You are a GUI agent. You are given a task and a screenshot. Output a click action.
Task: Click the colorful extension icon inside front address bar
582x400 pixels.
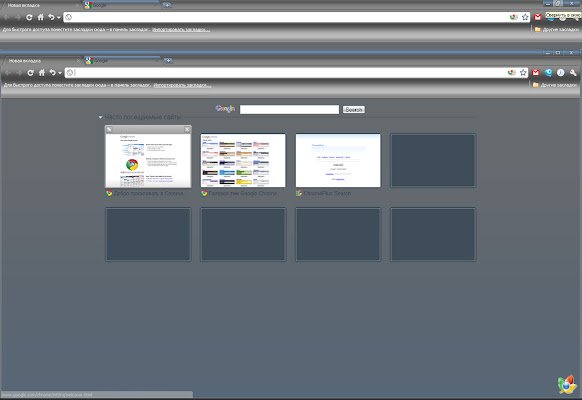click(x=511, y=73)
